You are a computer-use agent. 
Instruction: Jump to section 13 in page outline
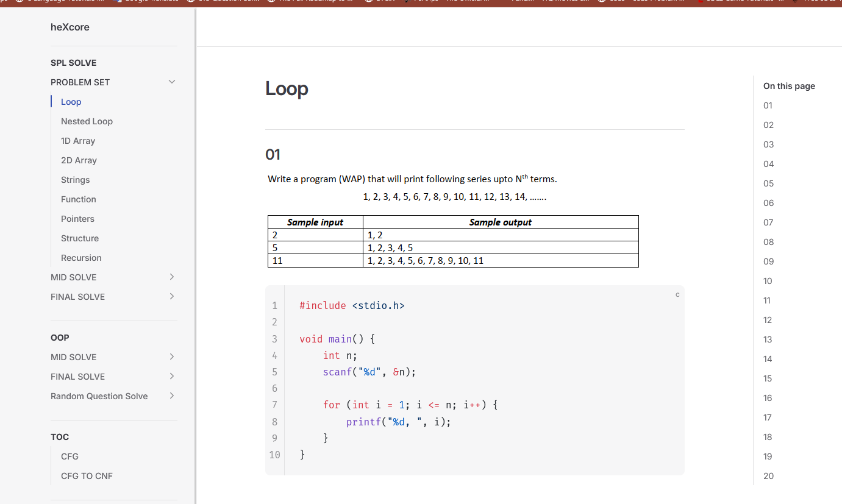[768, 339]
